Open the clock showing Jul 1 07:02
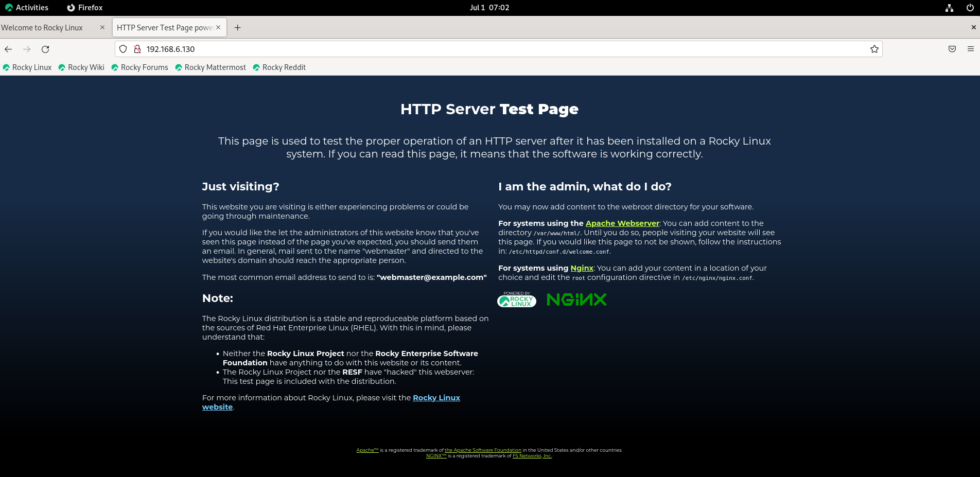The height and width of the screenshot is (477, 980). point(489,8)
